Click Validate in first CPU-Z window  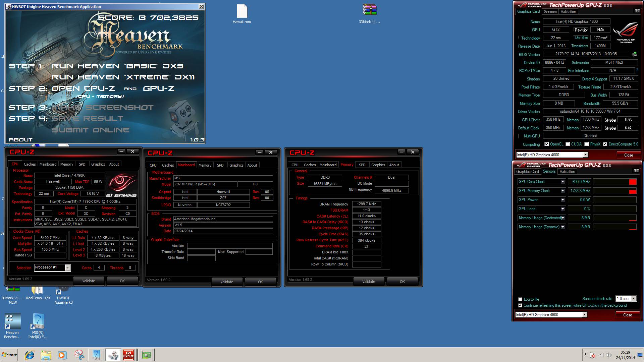[89, 281]
